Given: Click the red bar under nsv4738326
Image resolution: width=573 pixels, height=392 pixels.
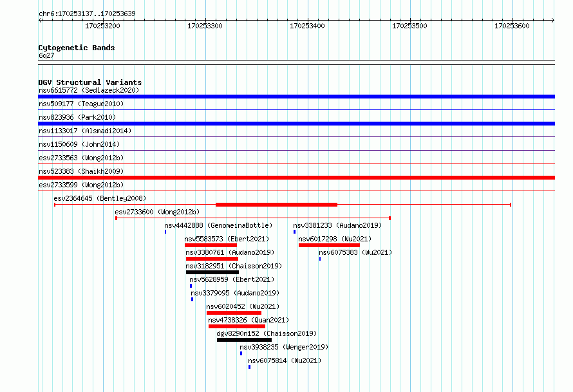Looking at the screenshot, I should click(237, 326).
